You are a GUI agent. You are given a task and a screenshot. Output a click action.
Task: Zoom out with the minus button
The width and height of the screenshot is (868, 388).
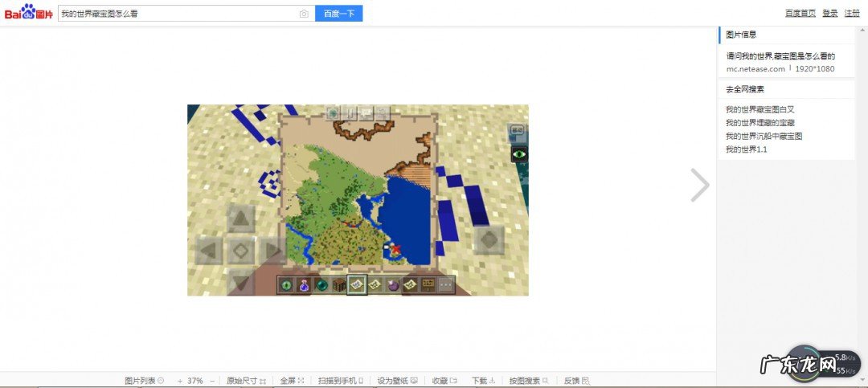212,381
